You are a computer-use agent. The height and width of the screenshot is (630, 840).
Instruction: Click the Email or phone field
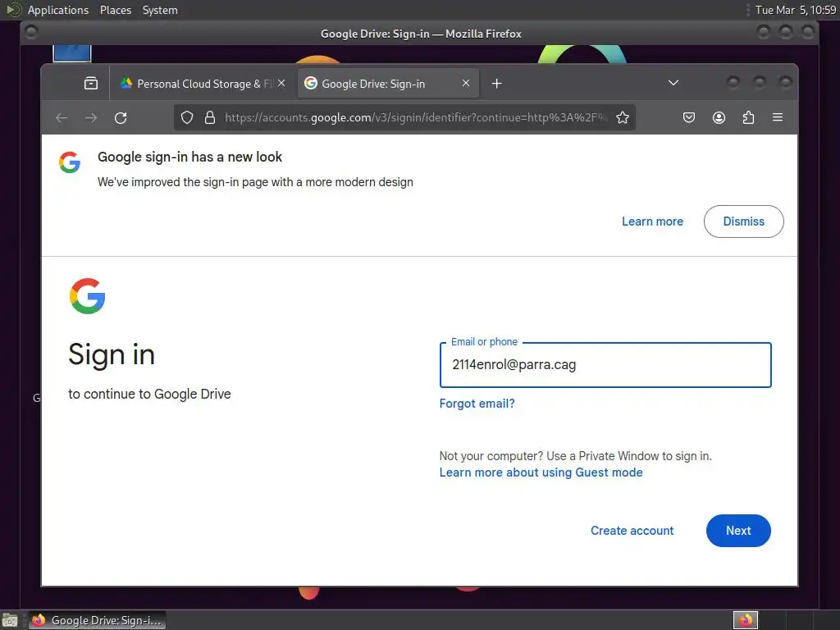coord(605,365)
